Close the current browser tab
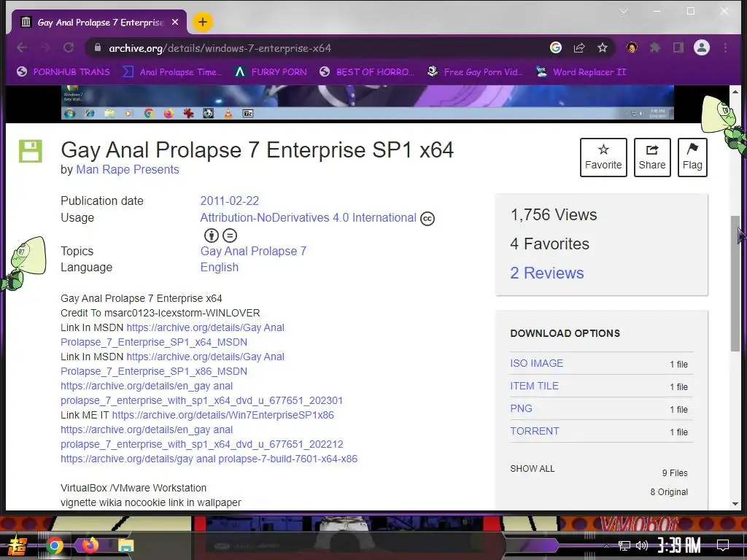 point(175,23)
